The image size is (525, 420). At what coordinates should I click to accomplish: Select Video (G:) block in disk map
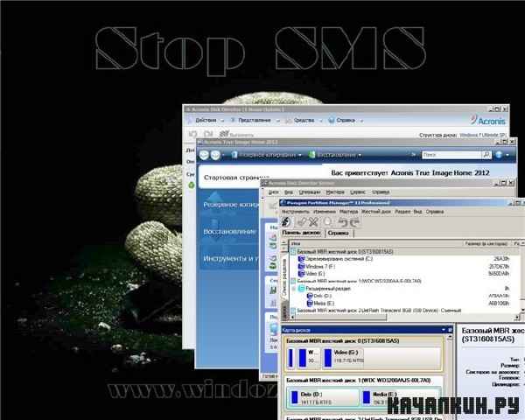pos(381,358)
